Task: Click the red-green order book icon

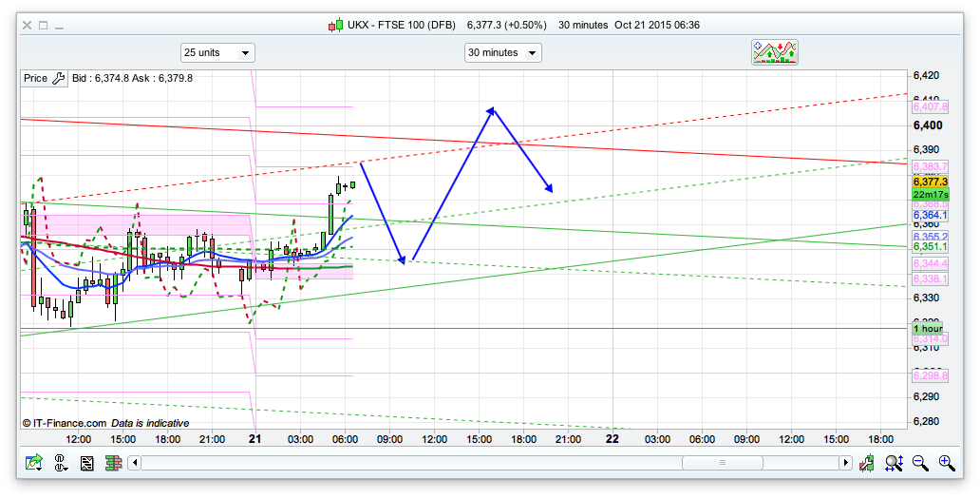Action: [114, 463]
